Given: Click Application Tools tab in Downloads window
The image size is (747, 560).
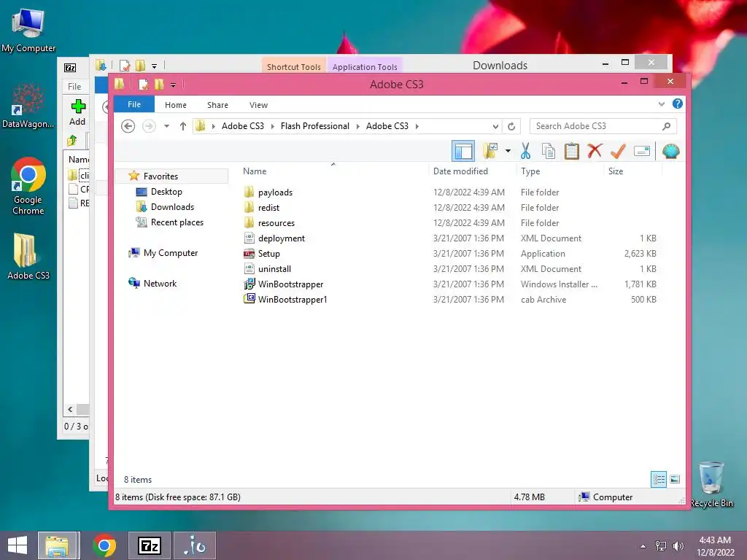Looking at the screenshot, I should [365, 66].
